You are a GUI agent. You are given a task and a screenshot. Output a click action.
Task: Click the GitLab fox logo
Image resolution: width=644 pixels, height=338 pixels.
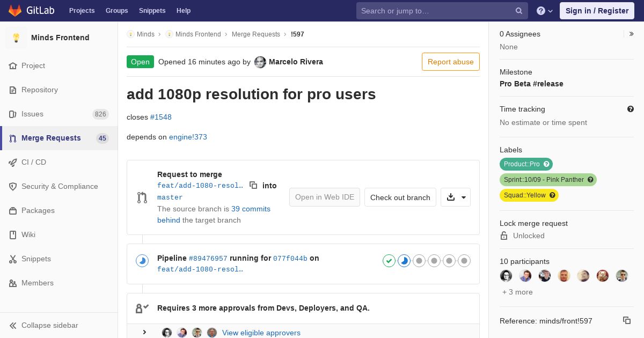[15, 11]
